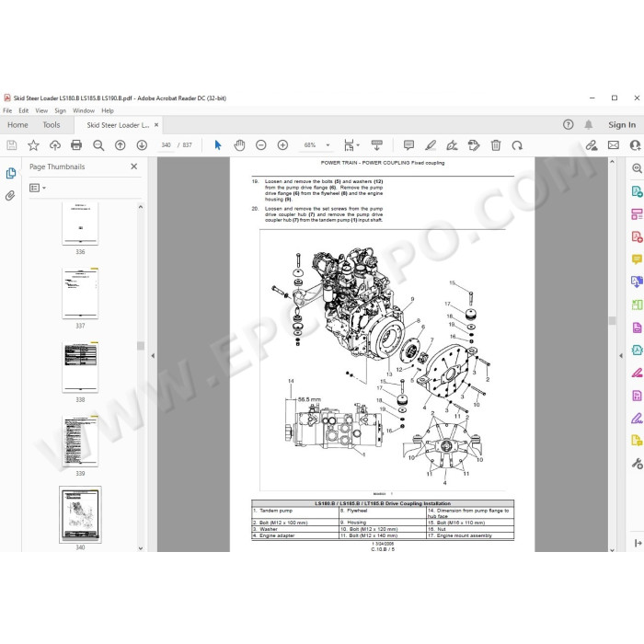This screenshot has height=644, width=644.
Task: Select page 337 thumbnail
Action: pyautogui.click(x=80, y=293)
